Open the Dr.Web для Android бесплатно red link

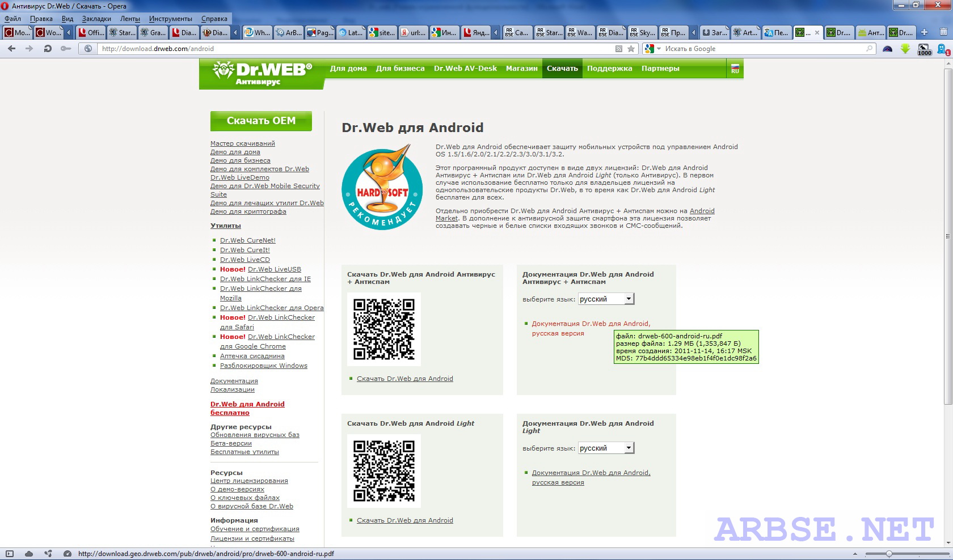point(247,408)
